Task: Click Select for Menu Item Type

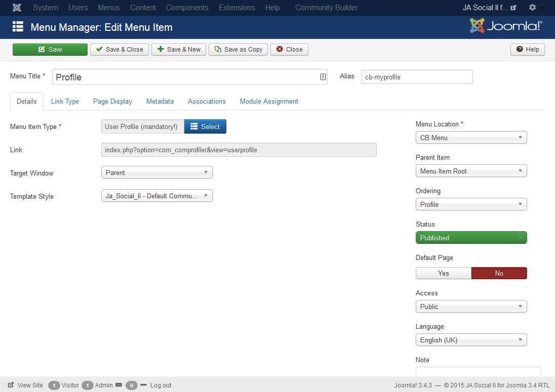Action: [205, 126]
